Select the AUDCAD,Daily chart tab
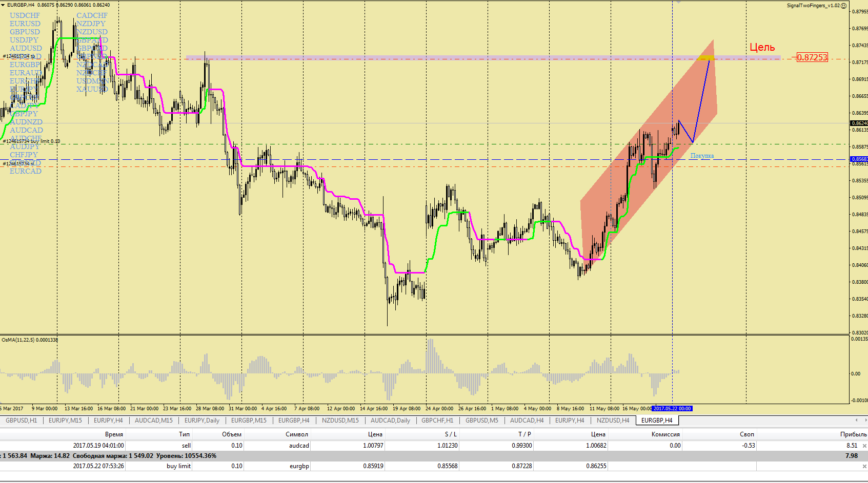 pyautogui.click(x=390, y=421)
